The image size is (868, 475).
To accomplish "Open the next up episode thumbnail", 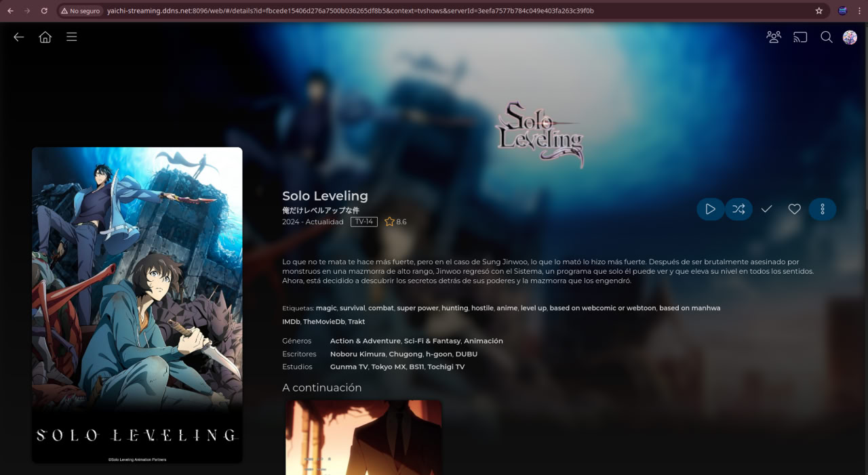I will click(x=363, y=437).
